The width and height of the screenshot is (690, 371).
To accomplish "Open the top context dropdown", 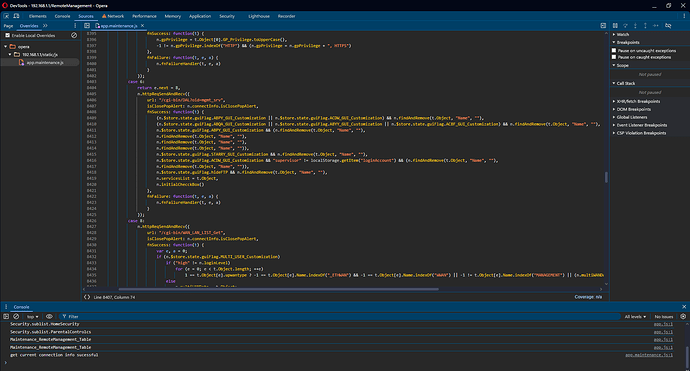I will click(x=33, y=316).
